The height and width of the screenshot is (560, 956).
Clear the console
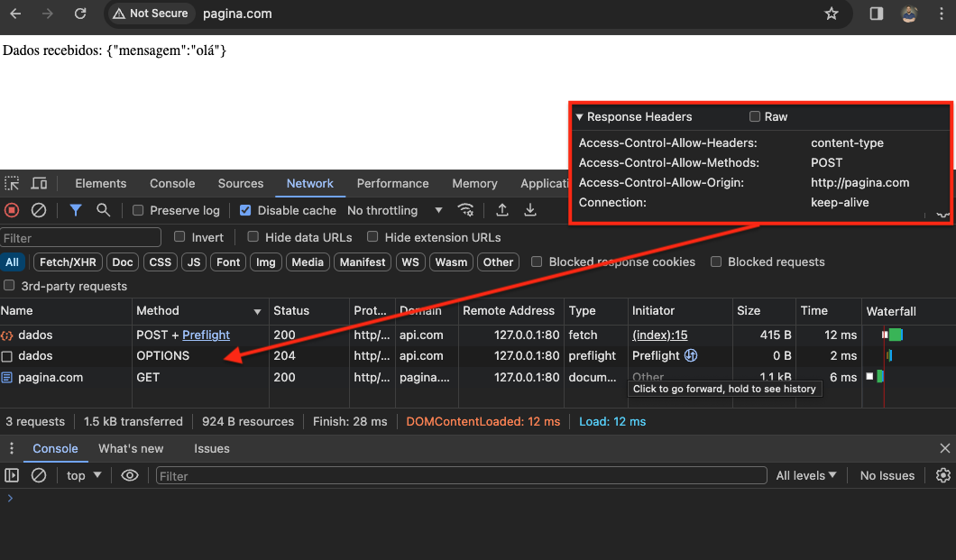[39, 475]
